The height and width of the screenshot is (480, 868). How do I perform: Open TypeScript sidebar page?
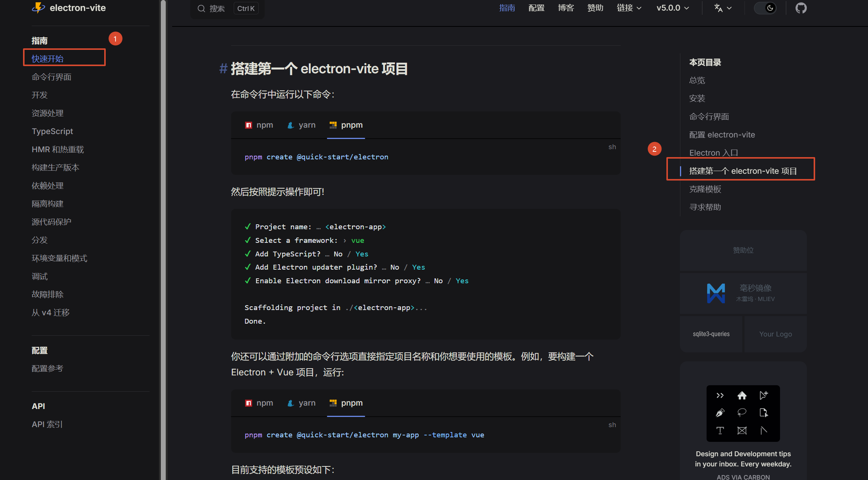click(x=52, y=131)
